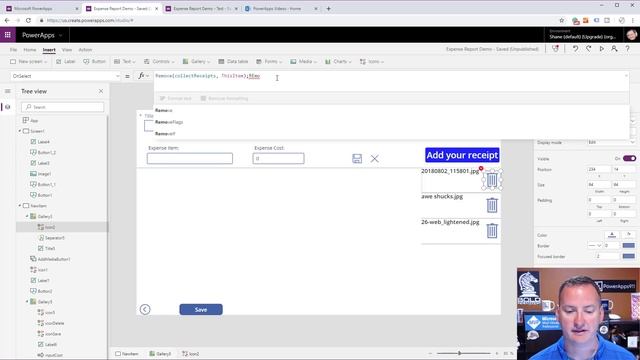Toggle the Visible property switch
This screenshot has height=360, width=640.
pyautogui.click(x=629, y=158)
